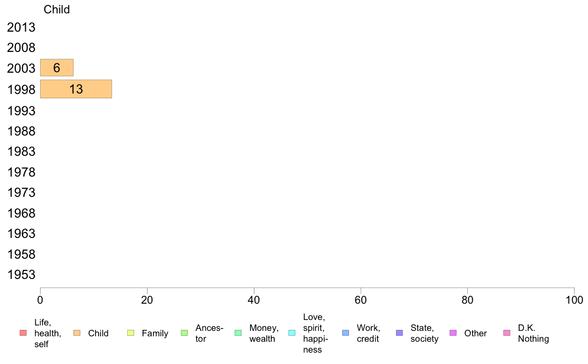This screenshot has width=588, height=364.
Task: Select the Other legend swatch
Action: 453,333
